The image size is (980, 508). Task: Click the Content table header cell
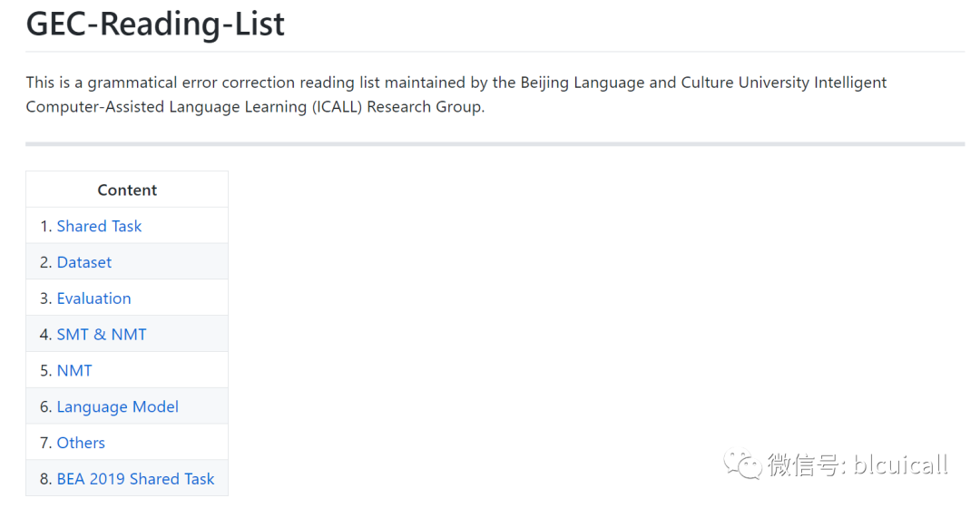pos(127,190)
